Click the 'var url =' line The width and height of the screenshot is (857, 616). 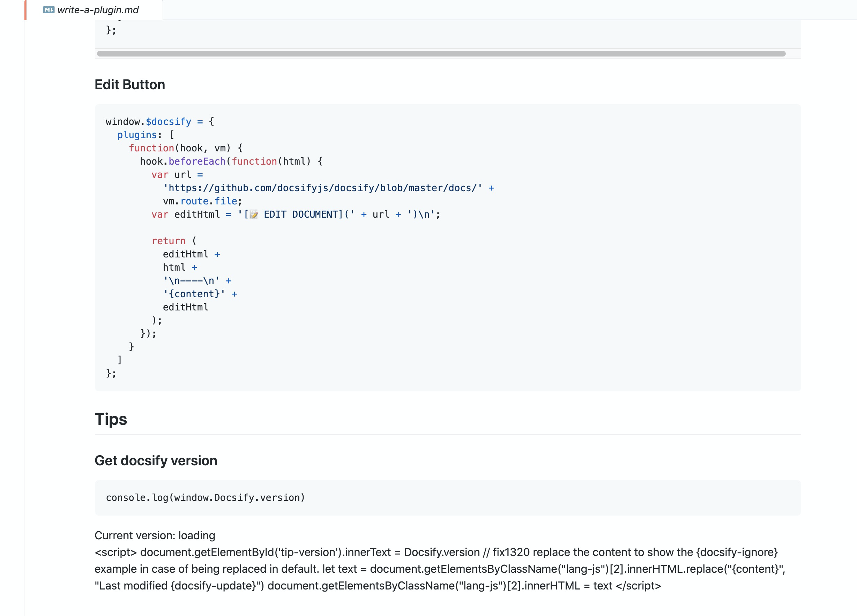(x=177, y=174)
